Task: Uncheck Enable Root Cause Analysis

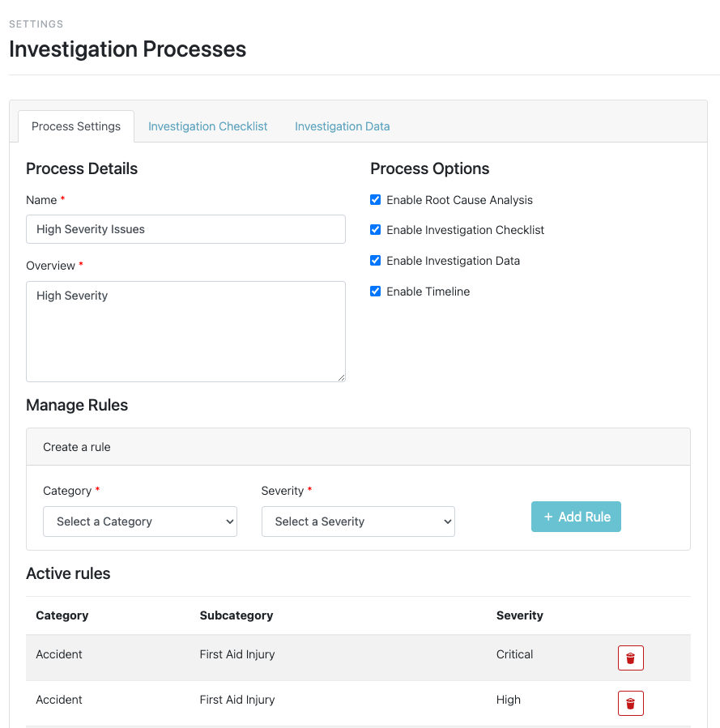Action: coord(375,199)
